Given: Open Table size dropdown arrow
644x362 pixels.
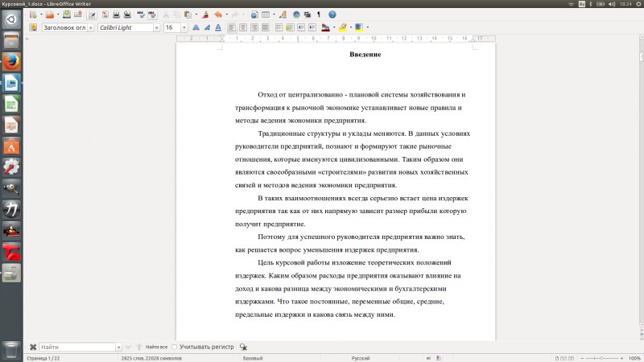Looking at the screenshot, I should 274,14.
